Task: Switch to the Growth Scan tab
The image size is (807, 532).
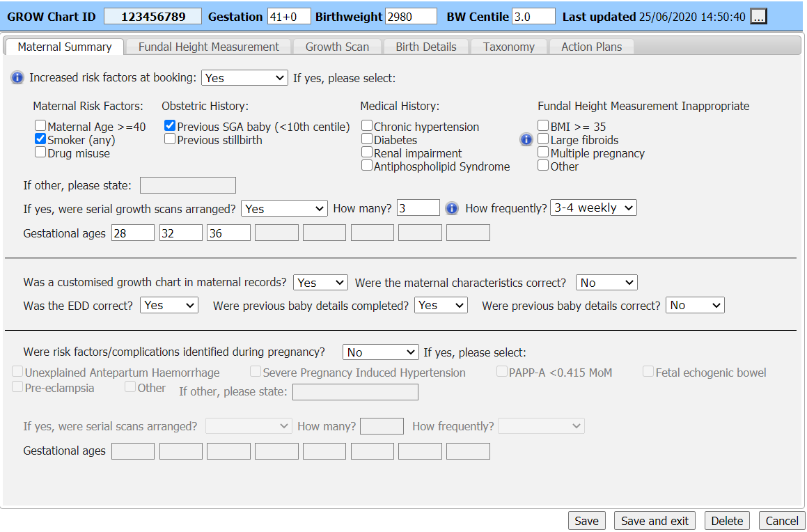Action: click(337, 46)
